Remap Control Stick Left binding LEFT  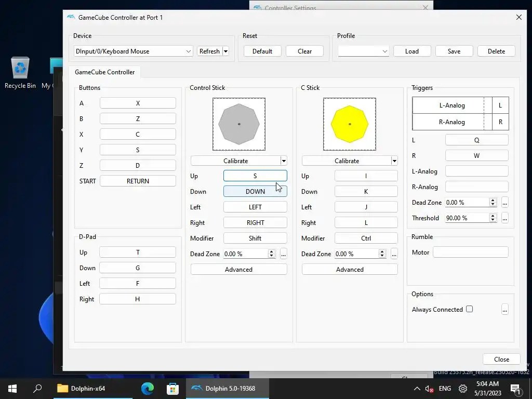(x=255, y=207)
